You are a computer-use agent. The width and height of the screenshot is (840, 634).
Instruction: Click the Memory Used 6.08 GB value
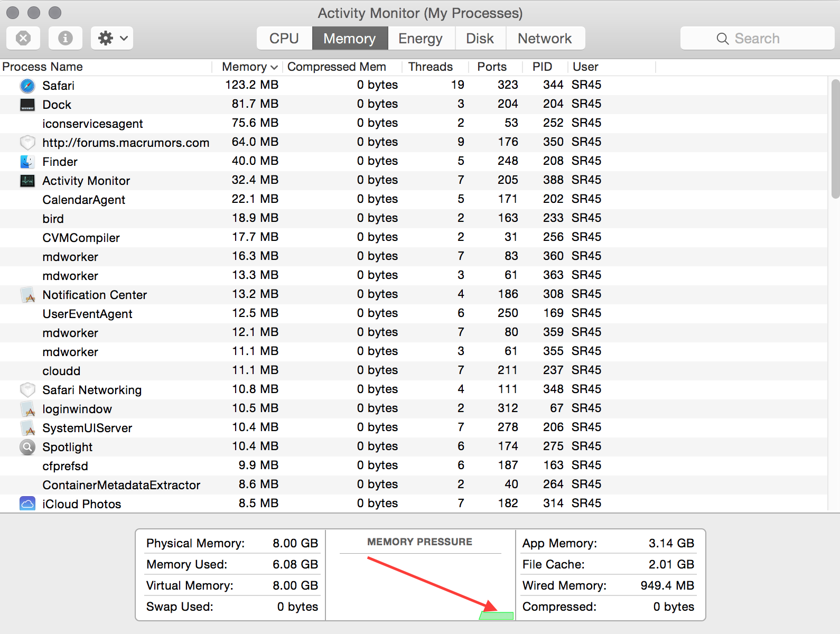pos(295,564)
